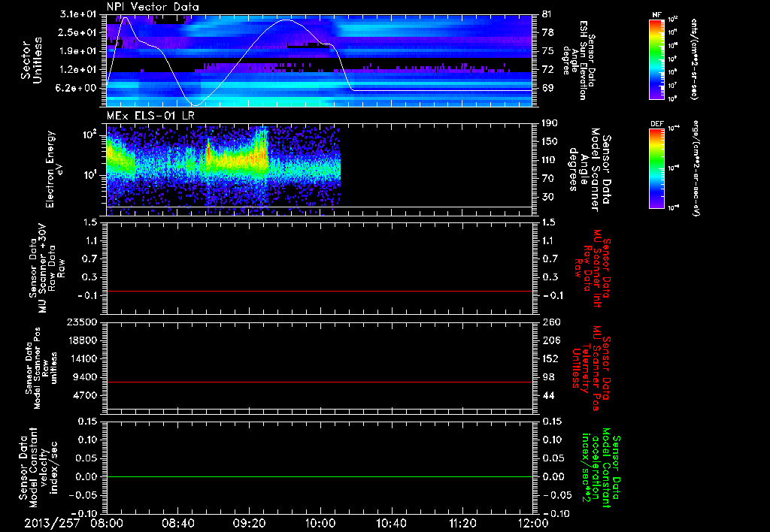Click the ESH Sun Elevation Angle axis label
The image size is (770, 532).
click(580, 60)
